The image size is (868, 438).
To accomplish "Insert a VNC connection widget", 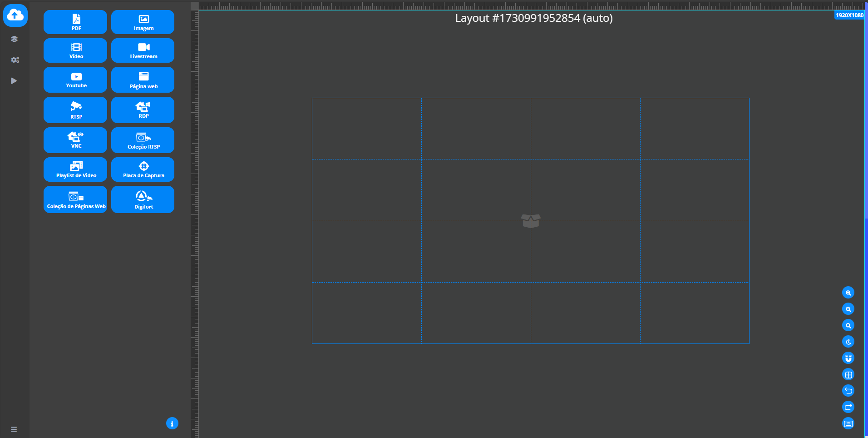I will [75, 140].
